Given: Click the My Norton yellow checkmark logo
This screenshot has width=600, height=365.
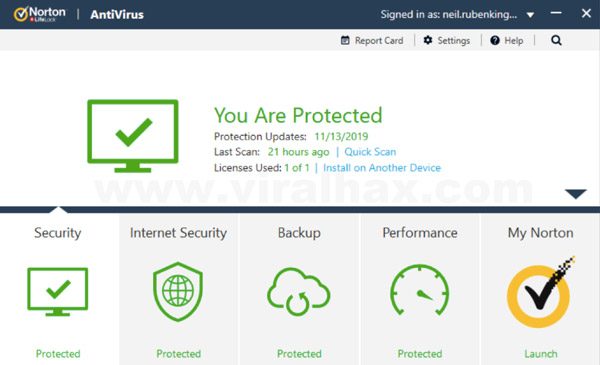Looking at the screenshot, I should pyautogui.click(x=540, y=293).
